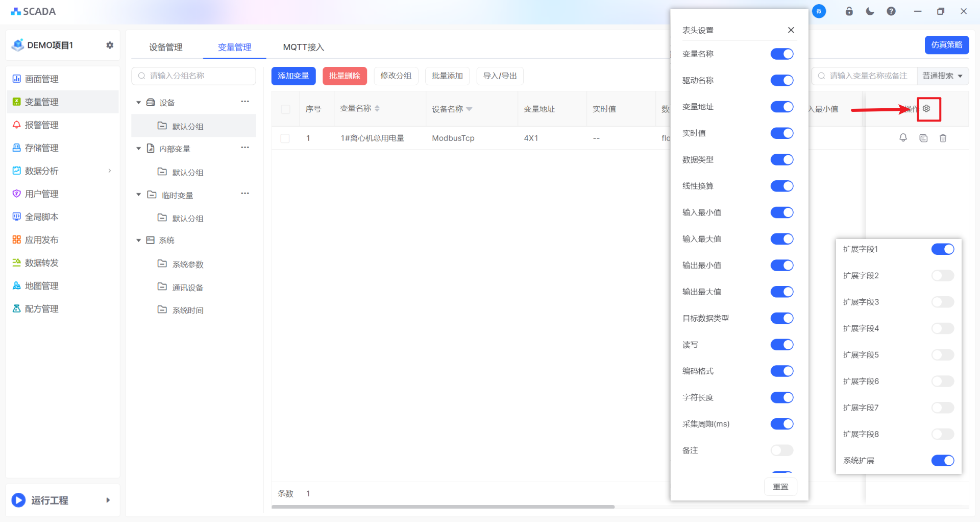
Task: Switch theme with the moon icon
Action: coord(870,11)
